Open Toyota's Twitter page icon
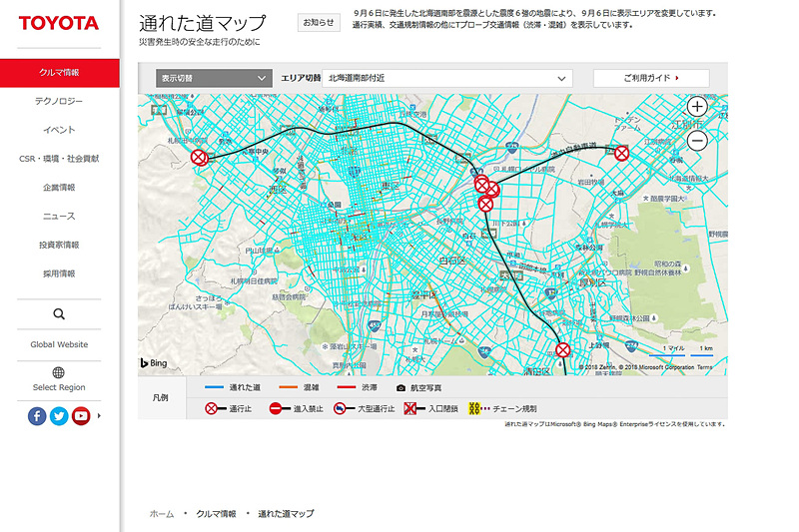This screenshot has height=532, width=799. pos(59,416)
